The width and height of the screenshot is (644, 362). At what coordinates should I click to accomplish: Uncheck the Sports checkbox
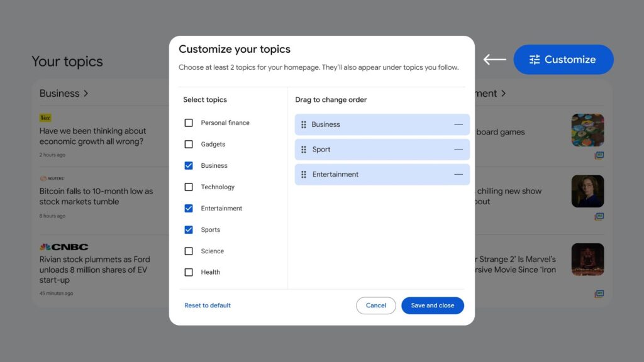pyautogui.click(x=189, y=229)
